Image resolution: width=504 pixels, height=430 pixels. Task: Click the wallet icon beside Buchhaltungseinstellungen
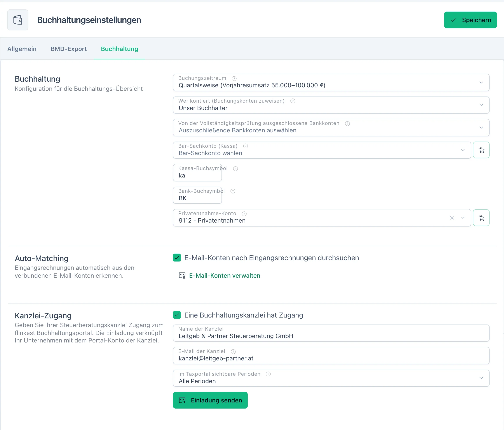pyautogui.click(x=17, y=20)
